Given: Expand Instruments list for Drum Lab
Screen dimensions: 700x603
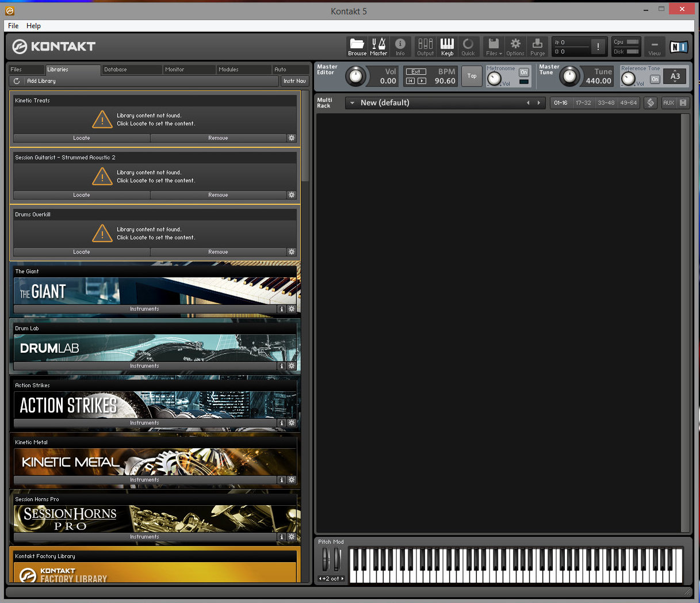Looking at the screenshot, I should click(145, 366).
